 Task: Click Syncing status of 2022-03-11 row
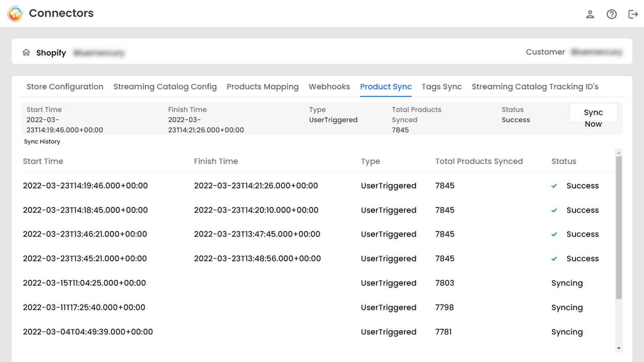point(567,308)
